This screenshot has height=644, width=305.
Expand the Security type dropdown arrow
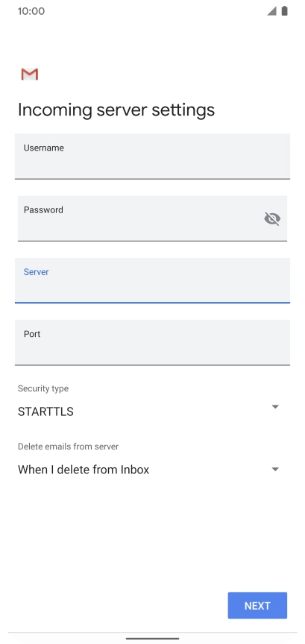tap(275, 407)
